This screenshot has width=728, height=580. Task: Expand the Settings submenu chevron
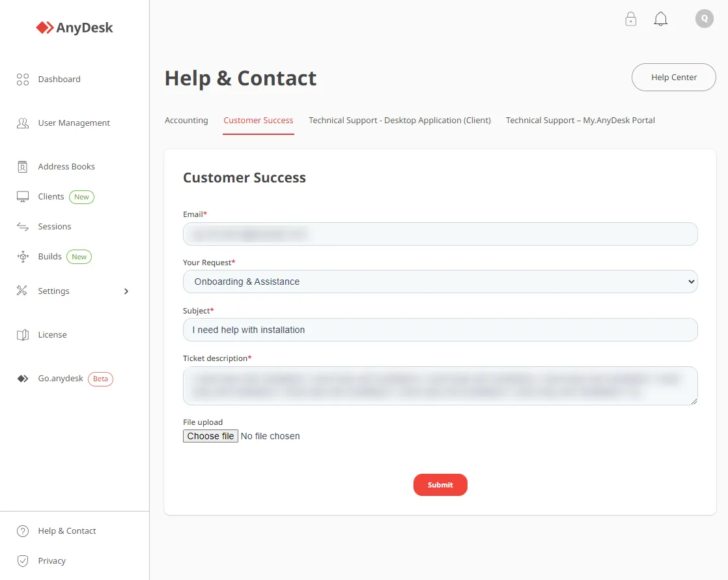pos(126,291)
